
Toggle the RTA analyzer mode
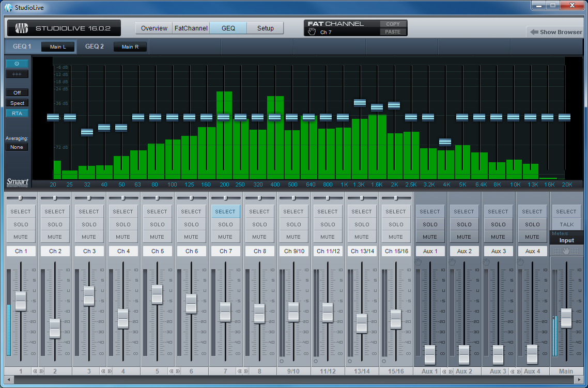point(17,113)
